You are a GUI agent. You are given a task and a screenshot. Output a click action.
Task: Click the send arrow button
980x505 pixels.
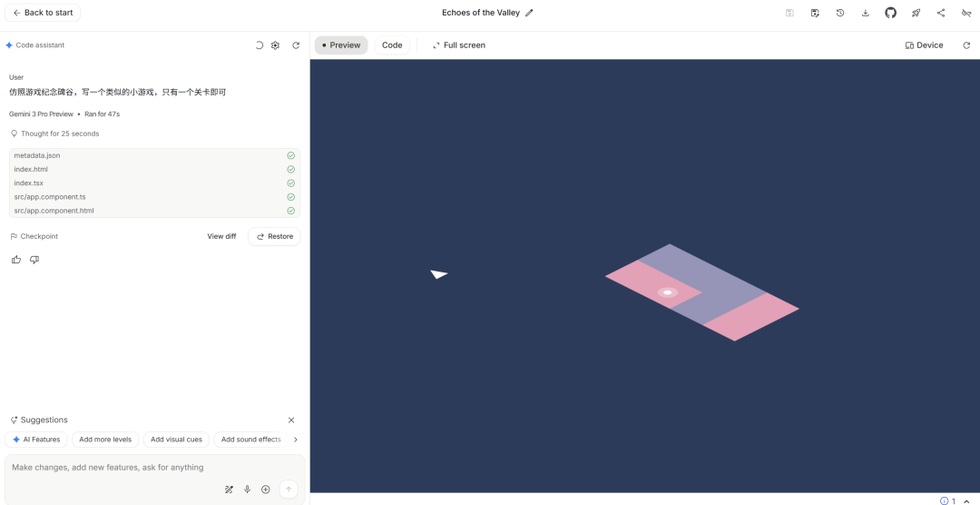pos(289,490)
